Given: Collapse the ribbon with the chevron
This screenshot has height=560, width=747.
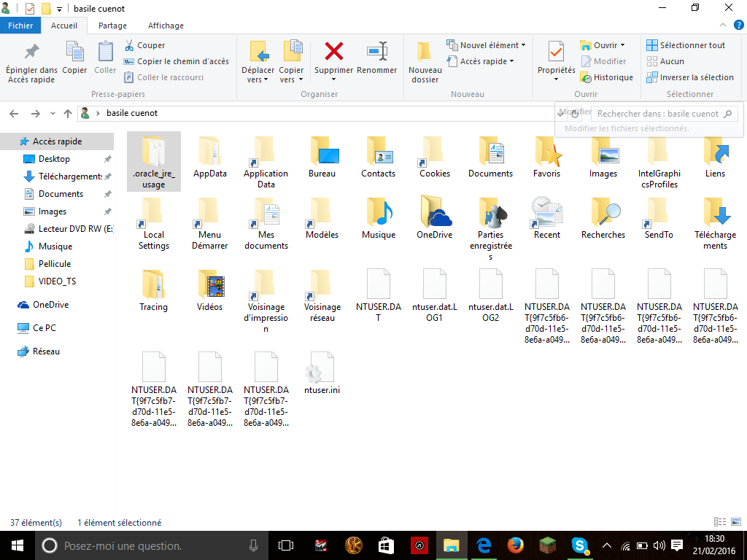Looking at the screenshot, I should (723, 26).
